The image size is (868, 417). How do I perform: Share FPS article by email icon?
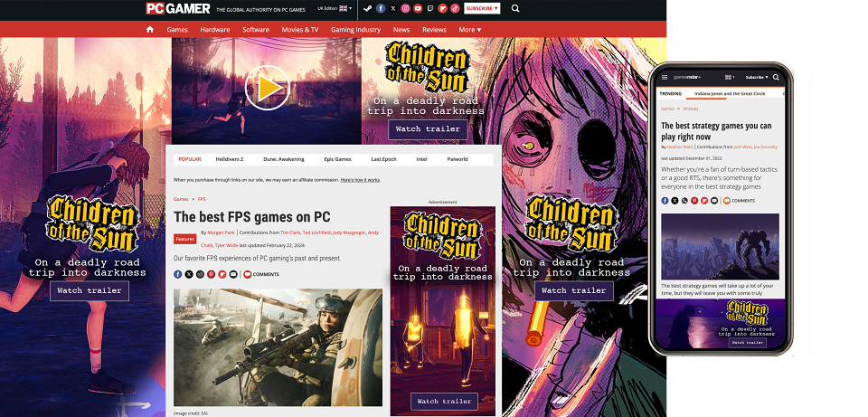pyautogui.click(x=233, y=274)
